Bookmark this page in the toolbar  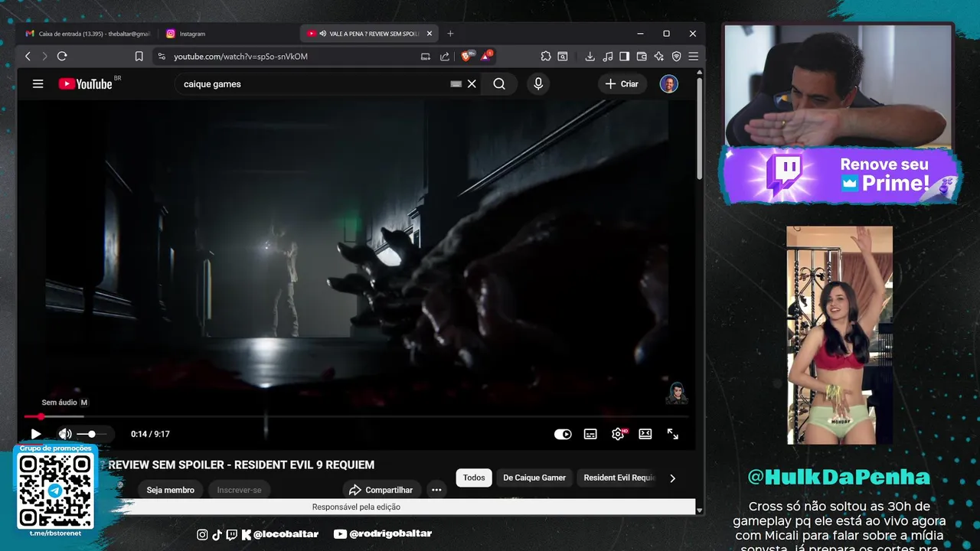coord(139,56)
